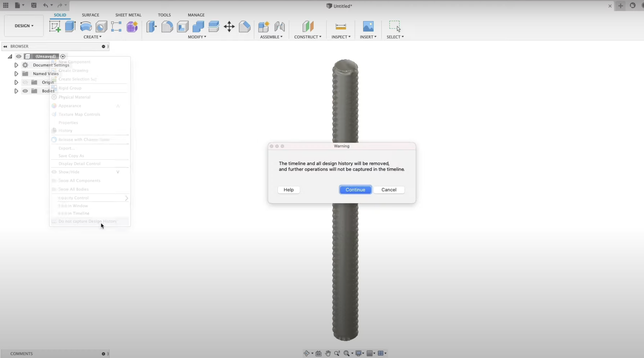Switch to the SHEET METAL tab
The width and height of the screenshot is (644, 358).
[x=128, y=15]
